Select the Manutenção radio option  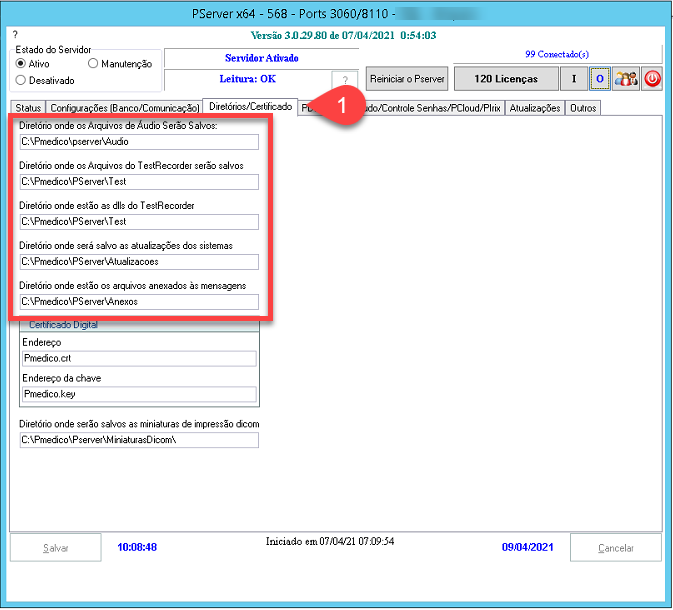(x=94, y=64)
